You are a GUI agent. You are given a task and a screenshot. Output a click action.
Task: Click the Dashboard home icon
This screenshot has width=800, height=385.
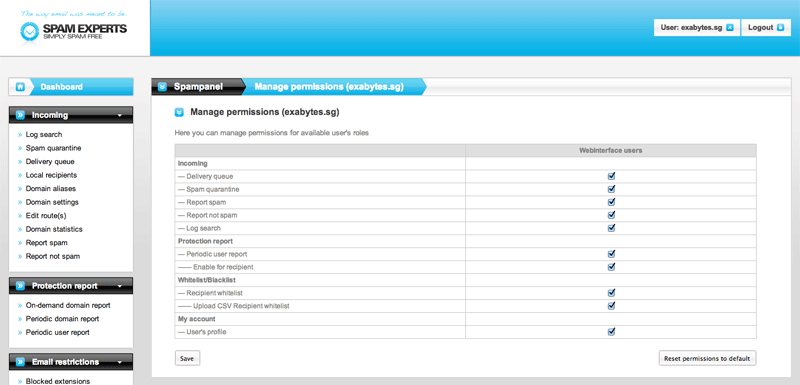(x=20, y=87)
